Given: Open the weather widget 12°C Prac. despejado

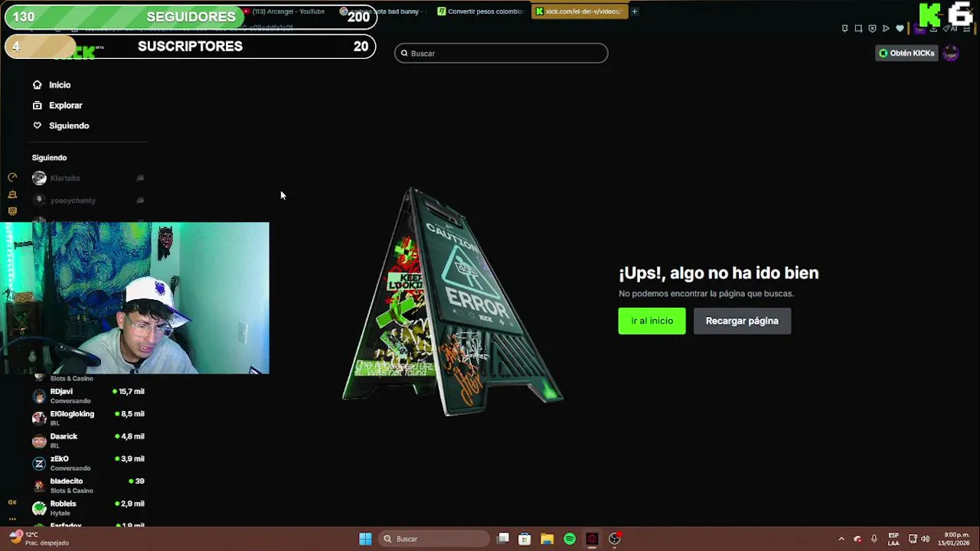Looking at the screenshot, I should tap(38, 539).
